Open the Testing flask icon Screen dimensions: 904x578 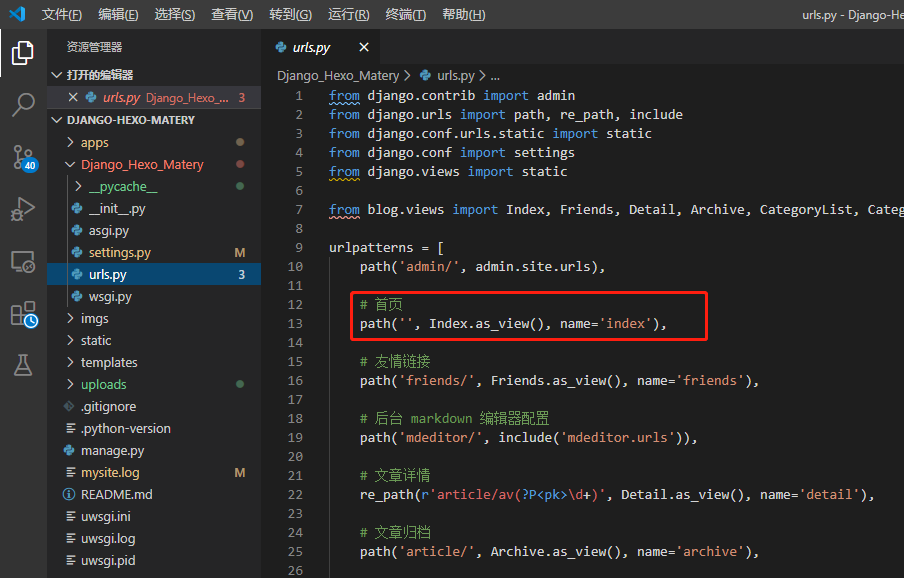(x=23, y=365)
